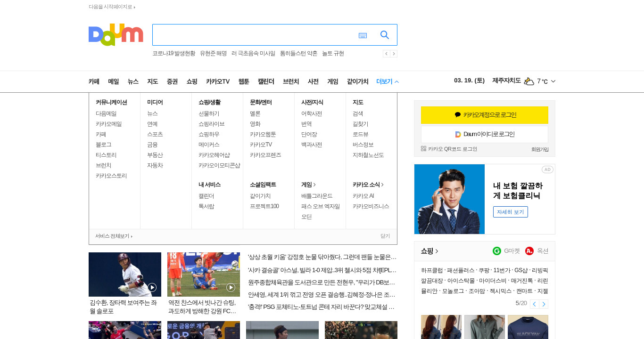Log in with Daum아이디
The width and height of the screenshot is (644, 339).
tap(485, 134)
